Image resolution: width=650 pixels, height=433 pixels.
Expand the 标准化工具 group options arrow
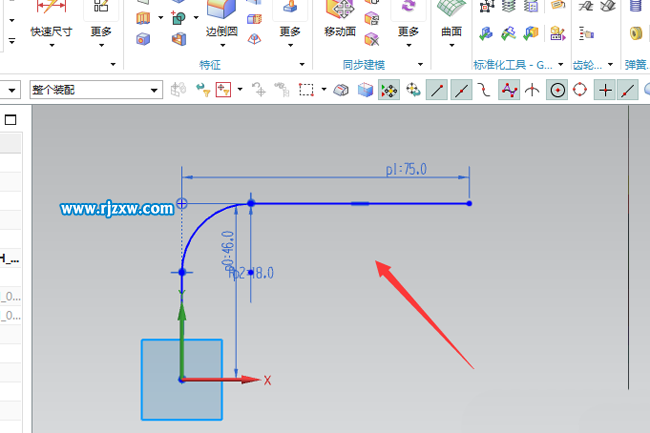(560, 64)
